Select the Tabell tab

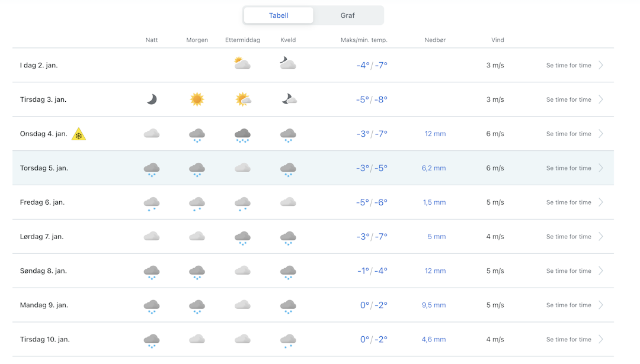pyautogui.click(x=278, y=15)
